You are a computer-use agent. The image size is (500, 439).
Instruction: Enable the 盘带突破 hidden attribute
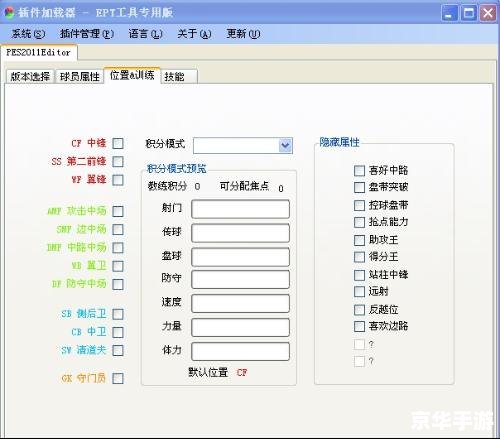click(x=359, y=187)
